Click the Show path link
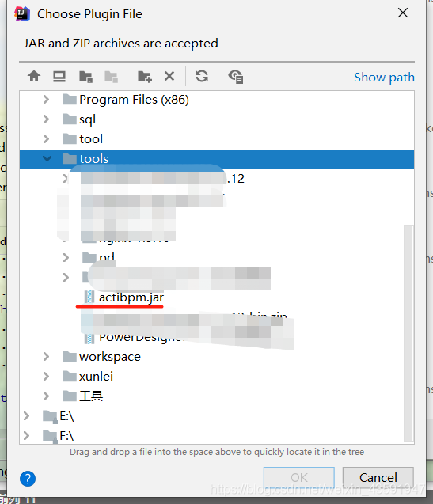 pos(384,78)
